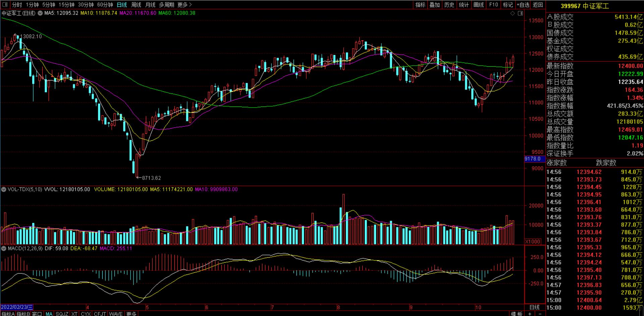
Task: Open the MACD indicator dropdown arrow
Action: 4,248
